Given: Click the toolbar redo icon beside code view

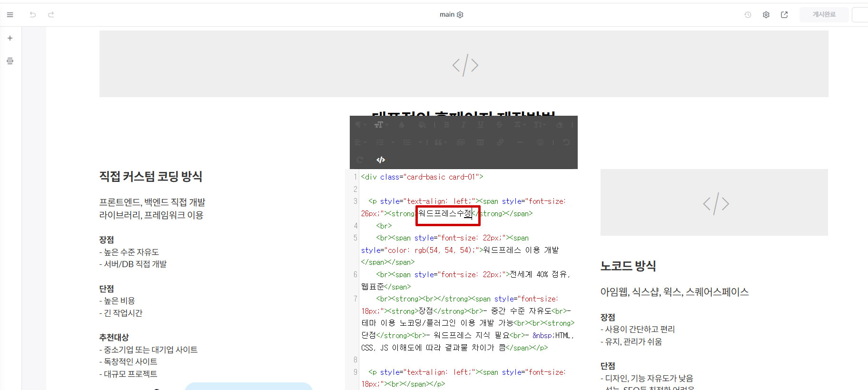Looking at the screenshot, I should [x=360, y=160].
